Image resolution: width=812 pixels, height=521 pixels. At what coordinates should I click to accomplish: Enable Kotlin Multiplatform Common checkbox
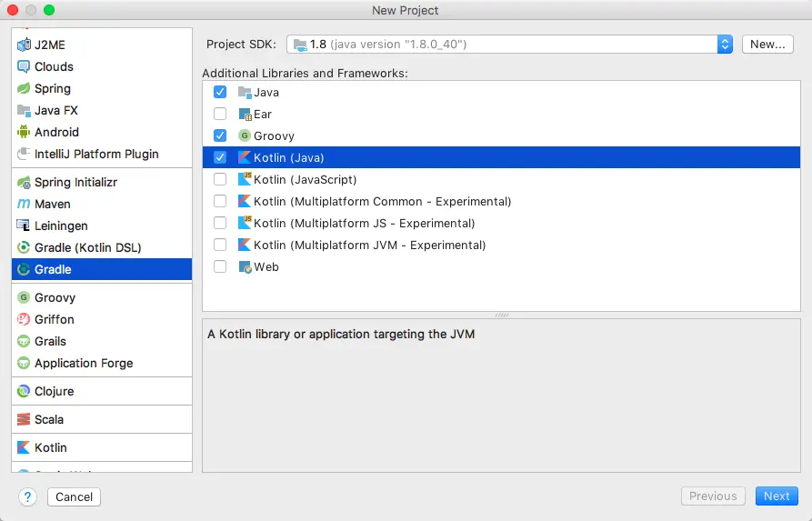(x=220, y=201)
